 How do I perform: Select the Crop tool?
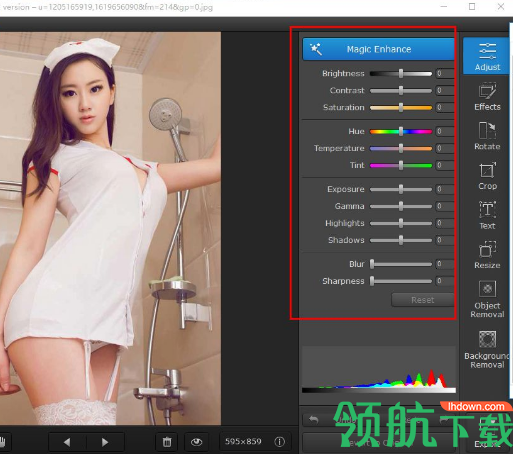(x=487, y=176)
